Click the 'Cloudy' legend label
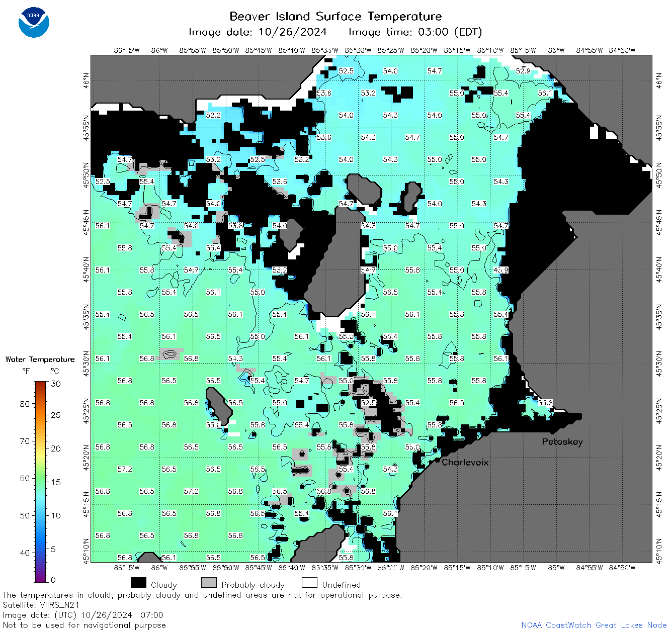Viewport: 672px width, 633px height. [x=163, y=585]
